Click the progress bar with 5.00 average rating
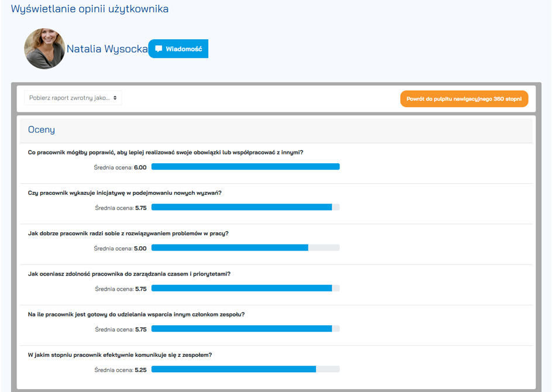Viewport: 553px width, 392px height. (245, 248)
